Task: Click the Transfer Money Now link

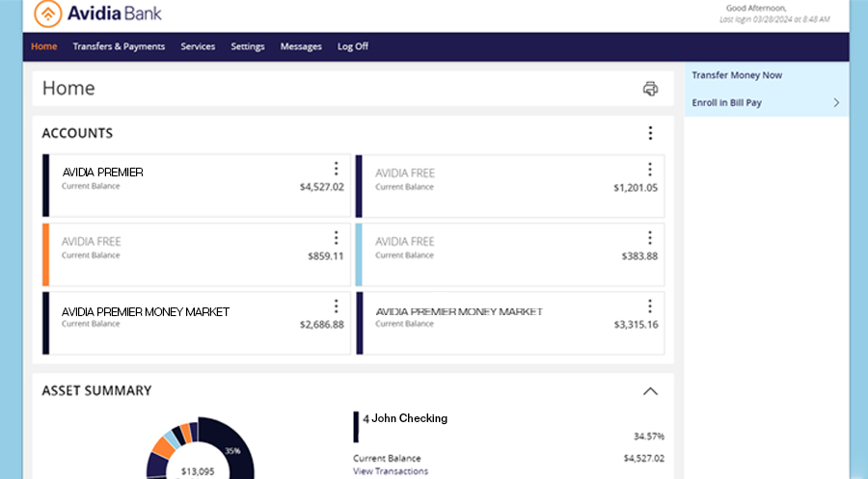Action: coord(737,75)
